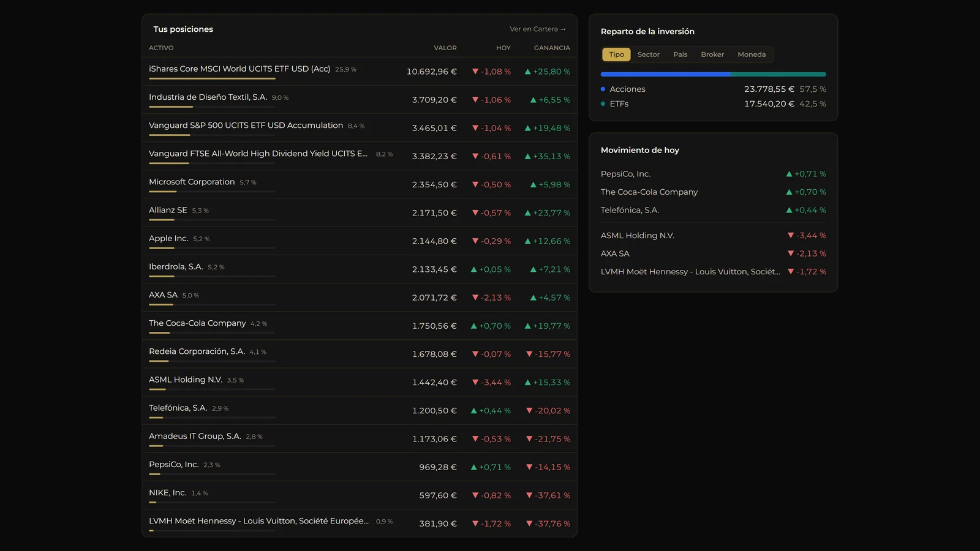The width and height of the screenshot is (980, 551).
Task: Switch to the Broker tab
Action: pyautogui.click(x=712, y=54)
